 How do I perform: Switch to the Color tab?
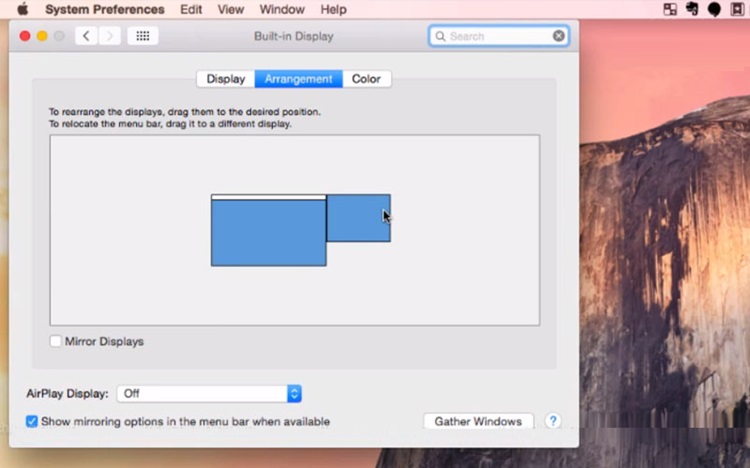tap(366, 79)
